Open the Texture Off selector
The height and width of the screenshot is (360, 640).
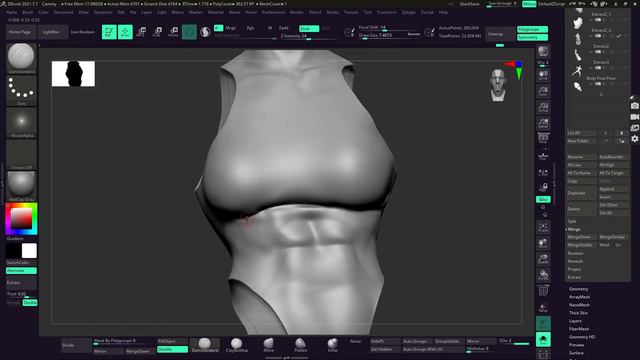pyautogui.click(x=21, y=155)
